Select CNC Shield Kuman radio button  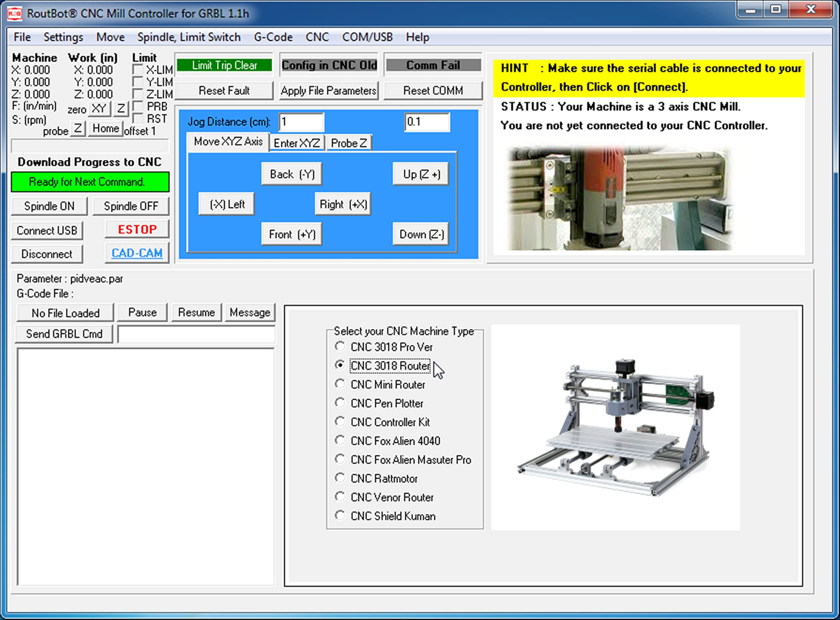[x=340, y=515]
